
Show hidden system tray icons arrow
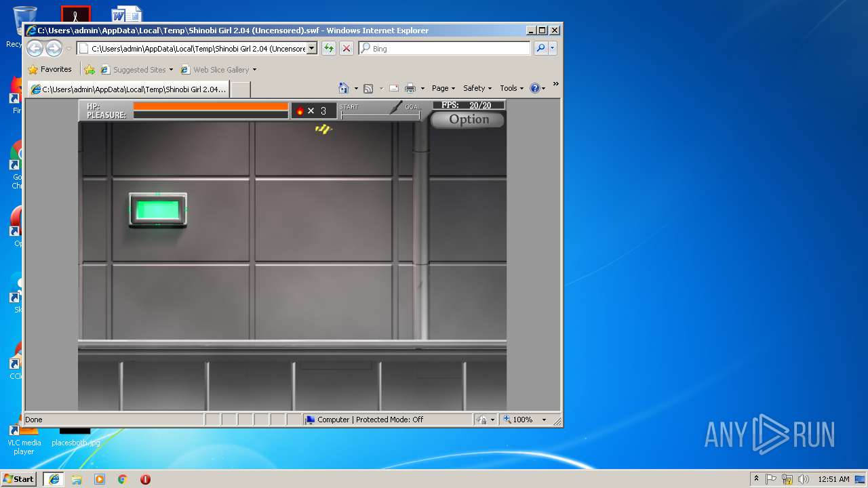(756, 479)
